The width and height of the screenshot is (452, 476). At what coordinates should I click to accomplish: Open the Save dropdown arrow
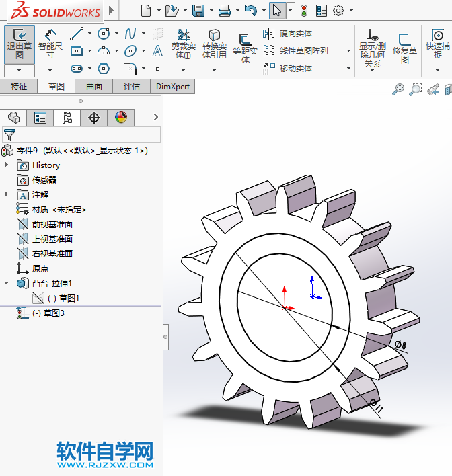(x=211, y=11)
